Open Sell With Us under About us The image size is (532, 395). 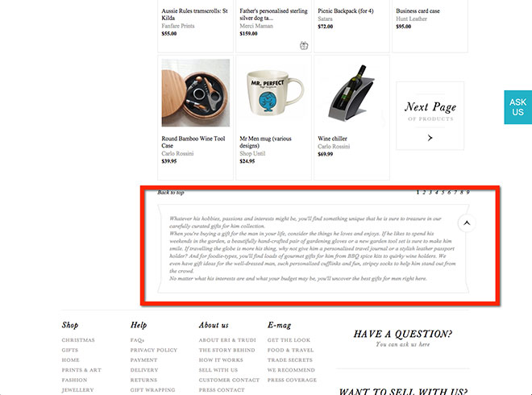click(x=218, y=370)
